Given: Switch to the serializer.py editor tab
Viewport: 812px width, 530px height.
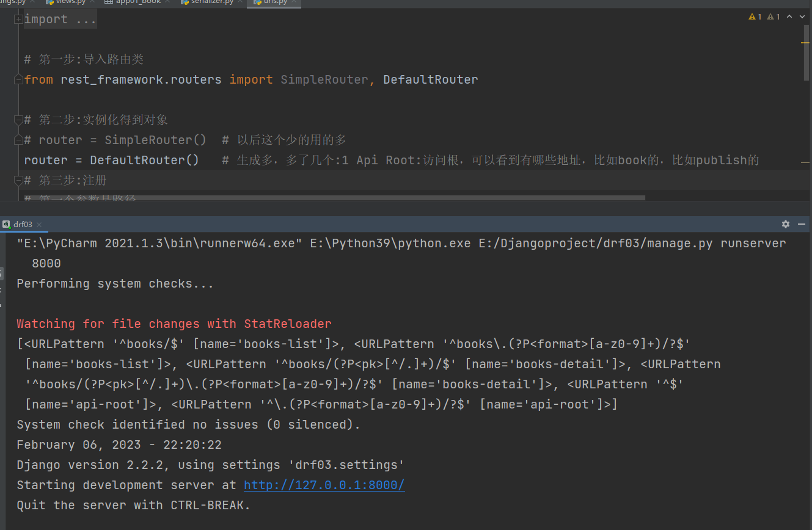Looking at the screenshot, I should (x=213, y=2).
